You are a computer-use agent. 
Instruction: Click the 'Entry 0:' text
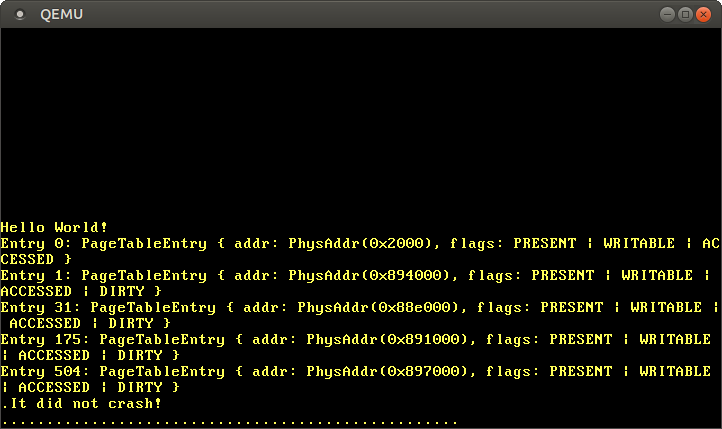click(36, 243)
